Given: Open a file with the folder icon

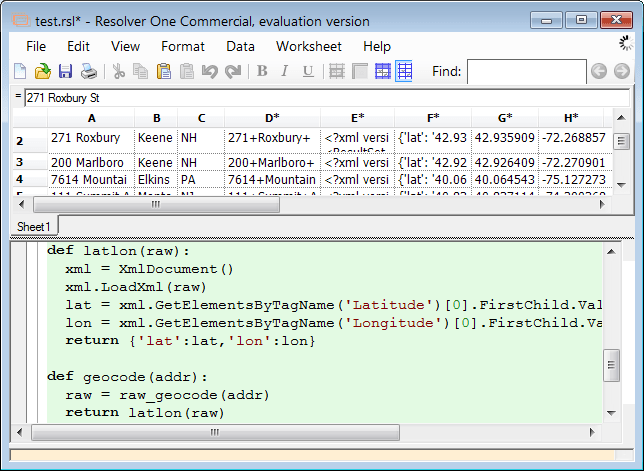Looking at the screenshot, I should [x=43, y=71].
